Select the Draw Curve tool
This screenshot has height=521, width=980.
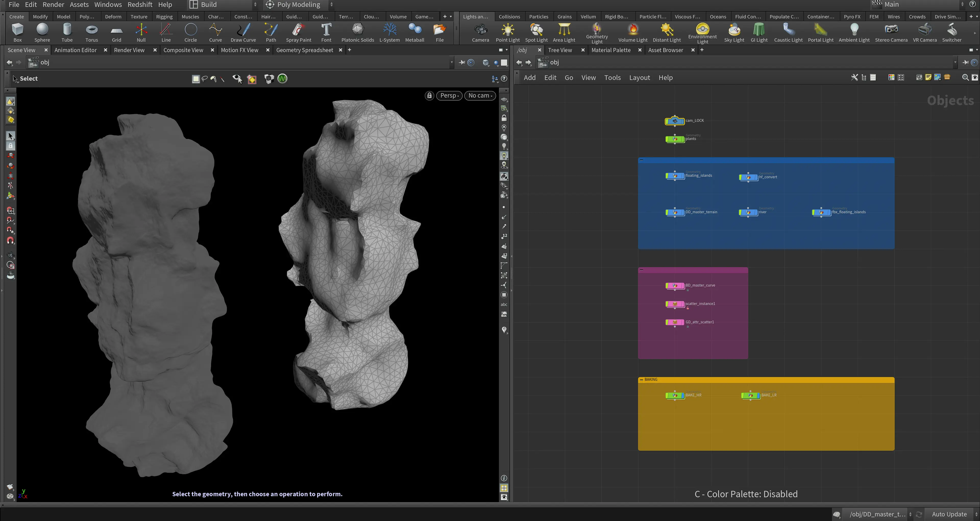point(243,32)
